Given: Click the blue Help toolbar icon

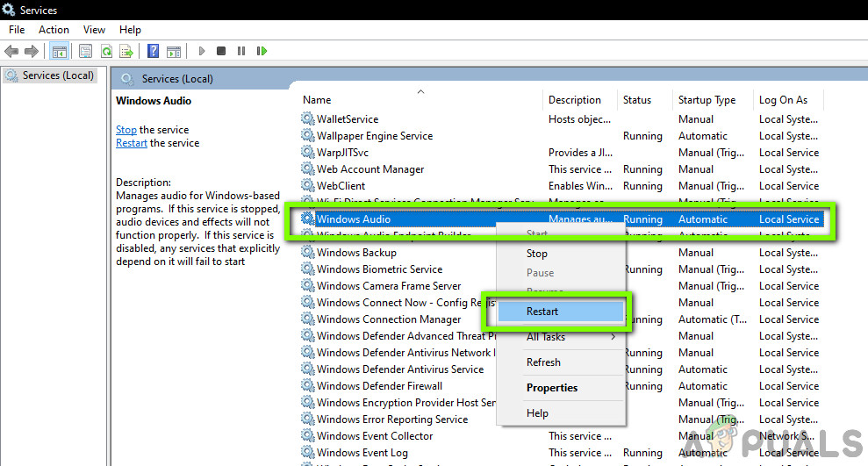Looking at the screenshot, I should pyautogui.click(x=154, y=52).
